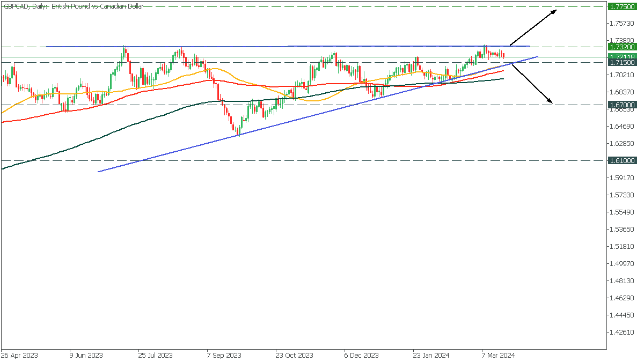
Task: Select the blue ascending trendline's lower left end
Action: point(99,172)
